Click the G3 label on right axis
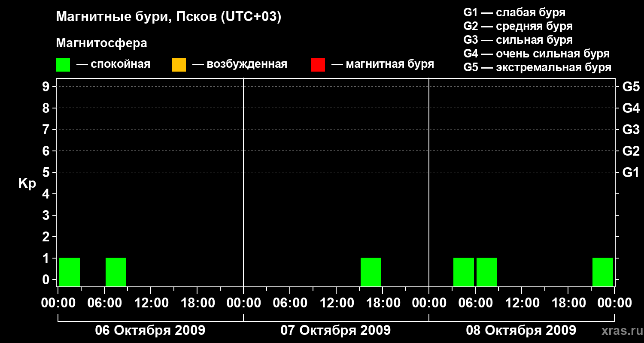Viewport: 644px width, 343px height. tap(631, 129)
